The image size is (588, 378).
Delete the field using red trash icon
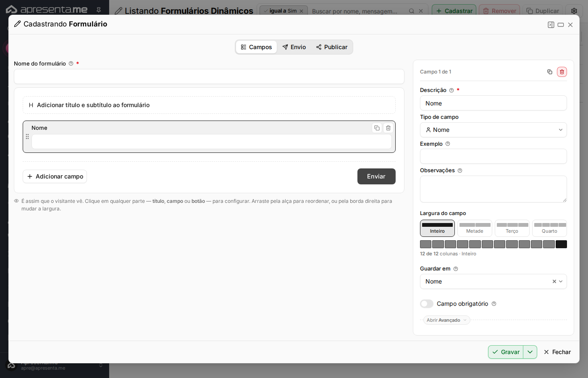tap(562, 72)
